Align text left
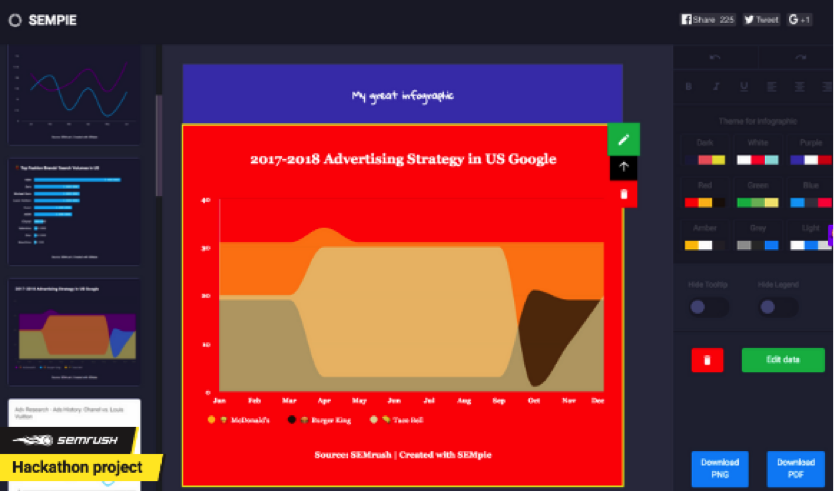The height and width of the screenshot is (492, 834). 771,86
